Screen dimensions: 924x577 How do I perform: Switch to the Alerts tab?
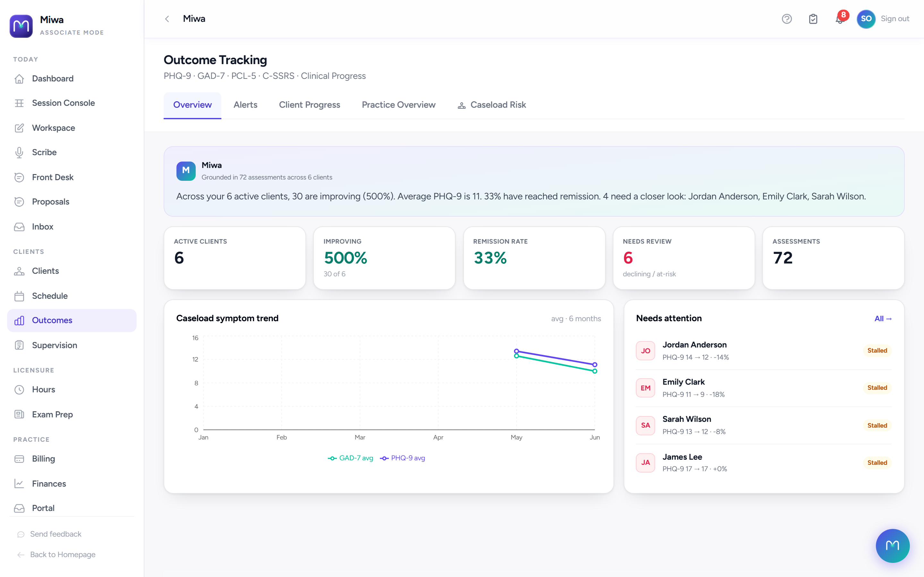(245, 105)
